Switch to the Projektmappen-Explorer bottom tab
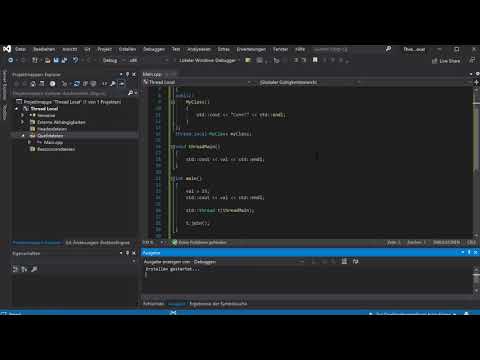Screen dimensions: 480x360 point(37,243)
